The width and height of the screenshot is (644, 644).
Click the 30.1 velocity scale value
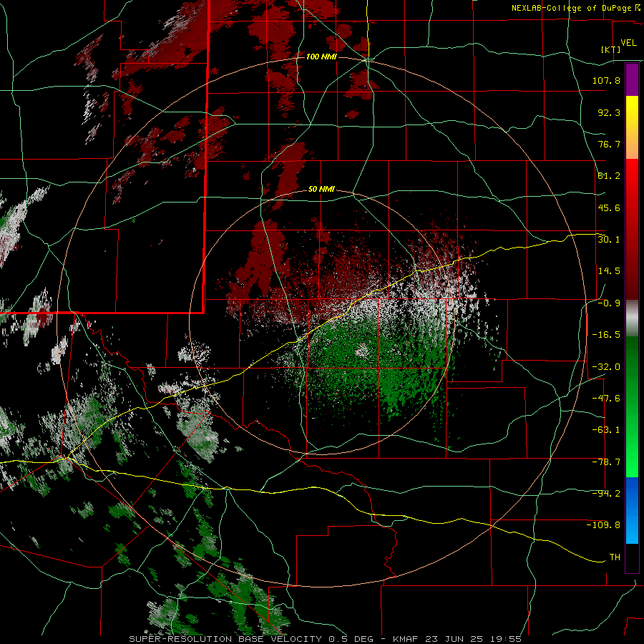point(609,240)
